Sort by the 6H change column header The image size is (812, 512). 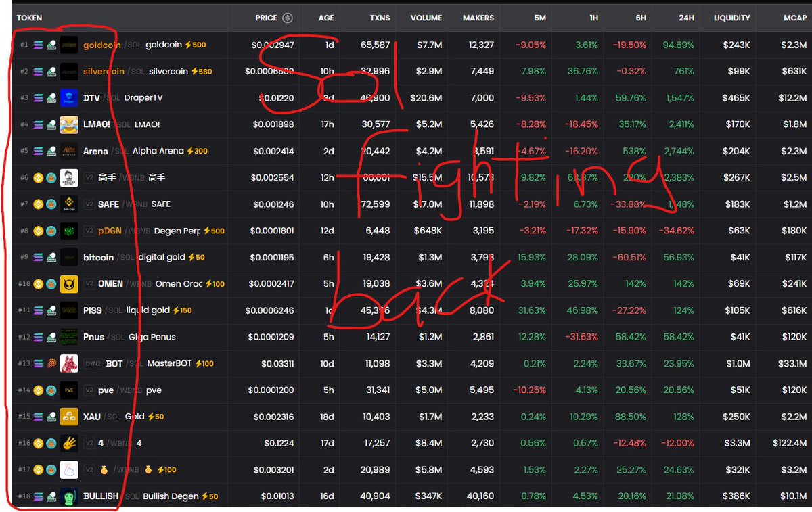[x=641, y=18]
